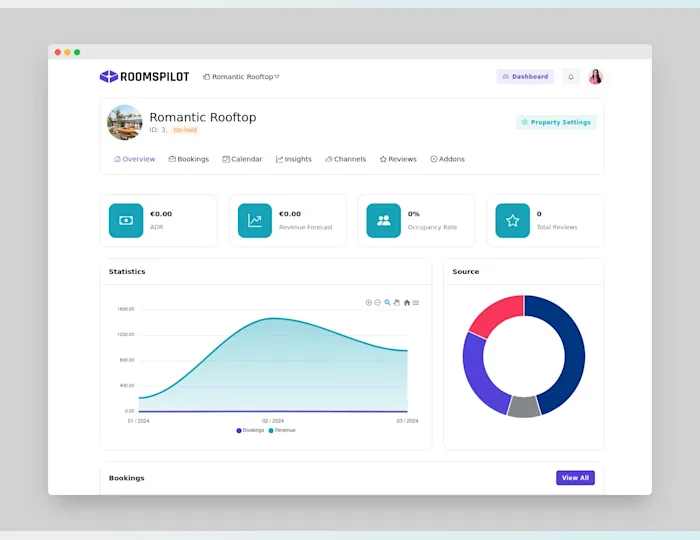Image resolution: width=700 pixels, height=540 pixels.
Task: Open the Channels tab
Action: [346, 159]
